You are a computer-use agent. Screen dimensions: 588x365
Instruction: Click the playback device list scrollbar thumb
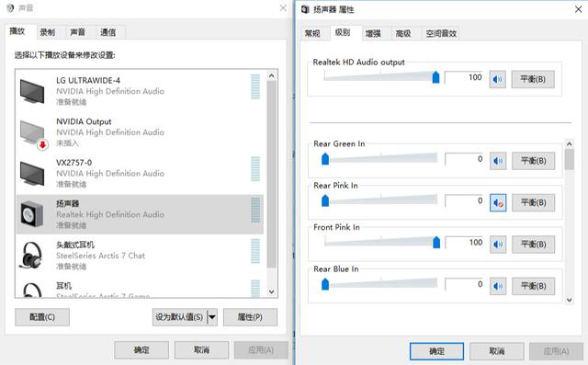click(272, 175)
